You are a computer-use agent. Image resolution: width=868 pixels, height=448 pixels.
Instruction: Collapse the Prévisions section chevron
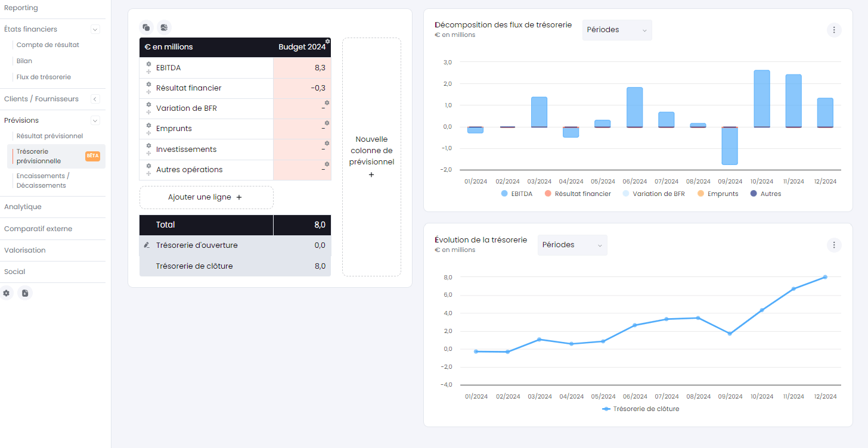pos(95,120)
